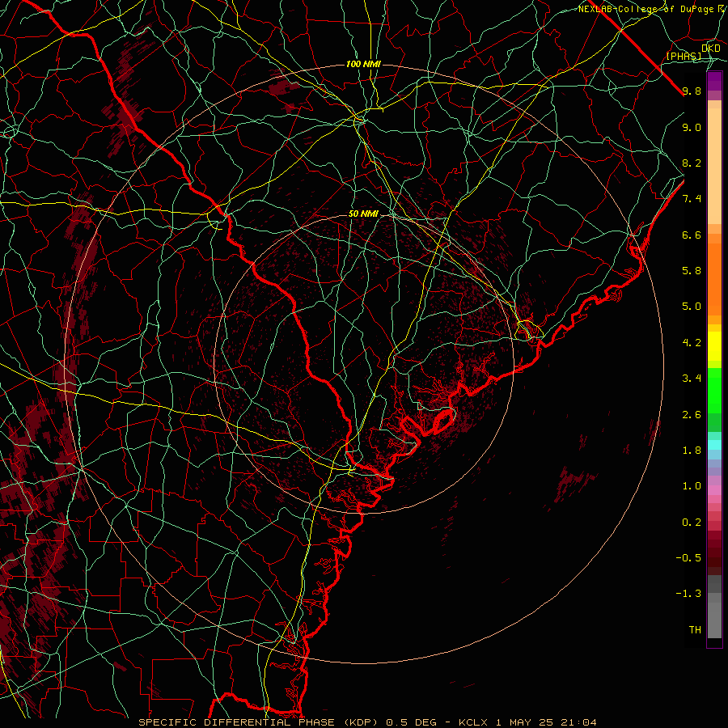
Task: Click the 0.5 DEG elevation text in caption
Action: [412, 722]
